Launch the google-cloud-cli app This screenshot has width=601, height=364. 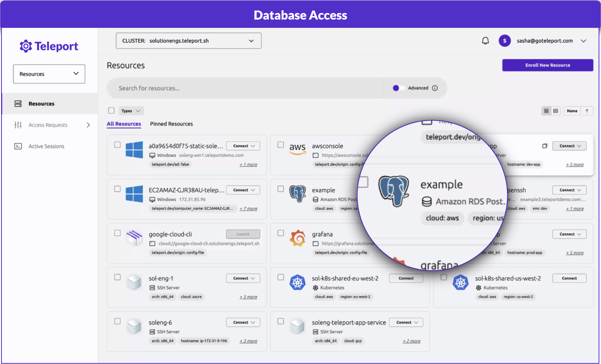coord(243,234)
